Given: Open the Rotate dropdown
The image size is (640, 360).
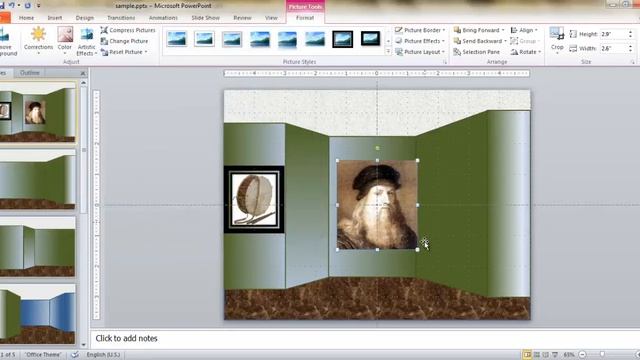Looking at the screenshot, I should [526, 52].
